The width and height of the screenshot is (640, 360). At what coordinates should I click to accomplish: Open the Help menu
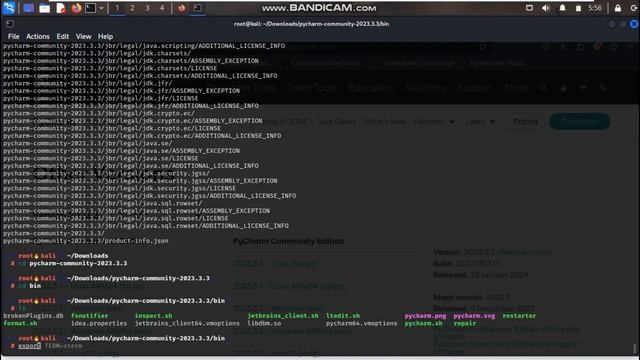pos(105,37)
